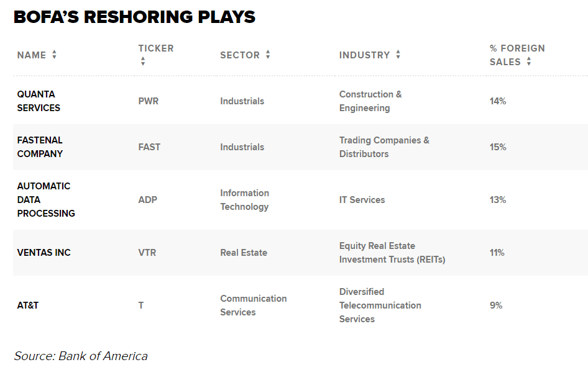Click the AT&T company name

(28, 305)
